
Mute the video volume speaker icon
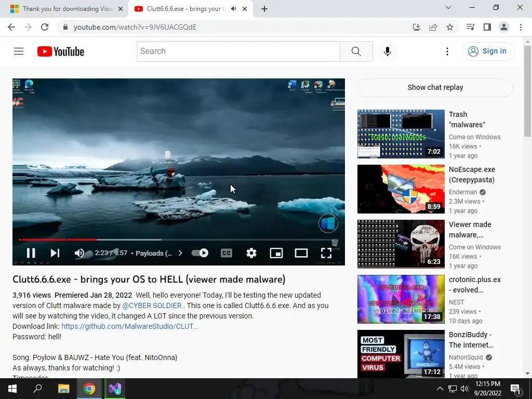[79, 253]
